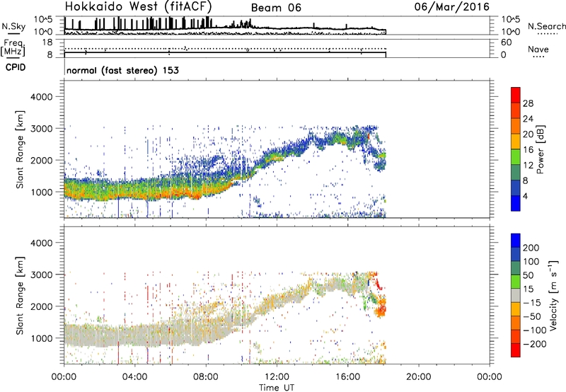The width and height of the screenshot is (566, 392).
Task: Click the '2000' tick of velocity panel
Action: 42,306
